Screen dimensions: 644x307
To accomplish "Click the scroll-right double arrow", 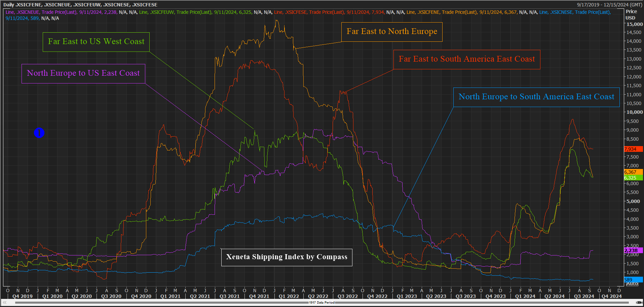I will 639,302.
